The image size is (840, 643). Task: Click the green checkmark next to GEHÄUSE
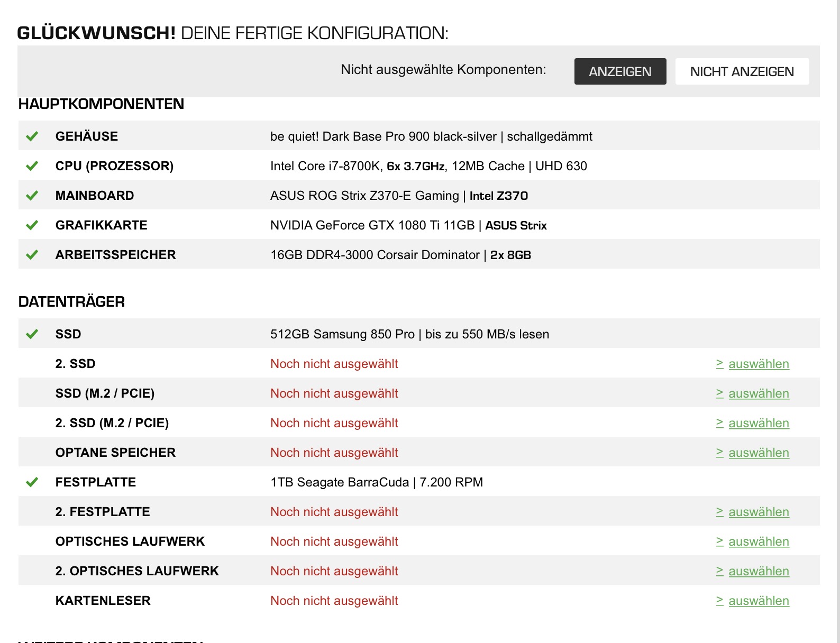32,136
